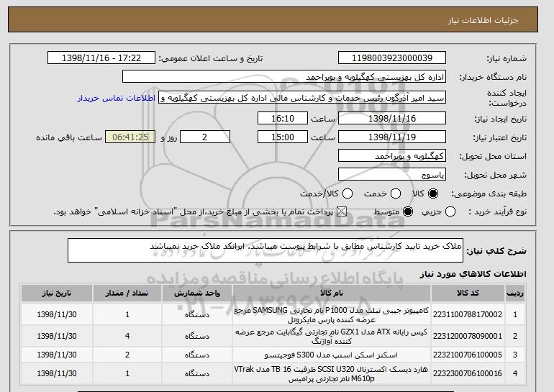Click the Samsung P1000 tablet item name
Viewport: 554px width, 392px height.
coord(332,315)
